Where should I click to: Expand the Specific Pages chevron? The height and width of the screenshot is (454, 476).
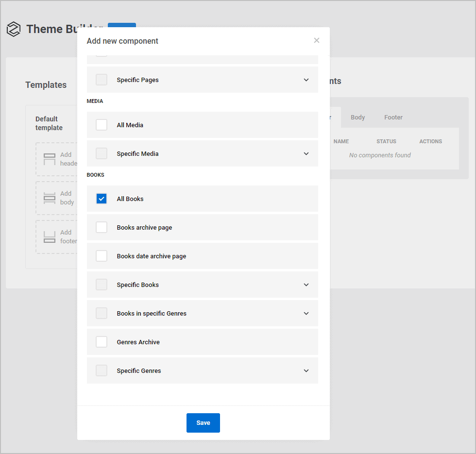(x=306, y=80)
